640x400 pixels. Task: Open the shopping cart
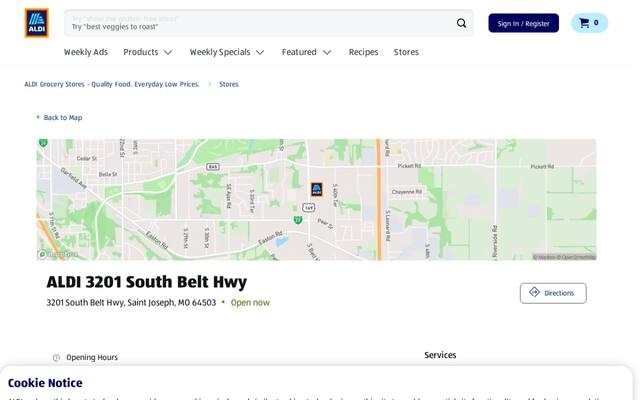(589, 23)
